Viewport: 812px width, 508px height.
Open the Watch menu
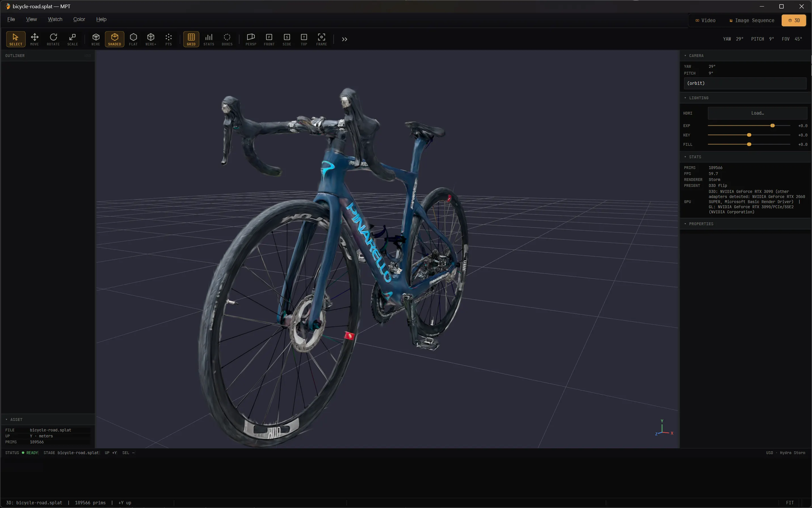pyautogui.click(x=55, y=20)
